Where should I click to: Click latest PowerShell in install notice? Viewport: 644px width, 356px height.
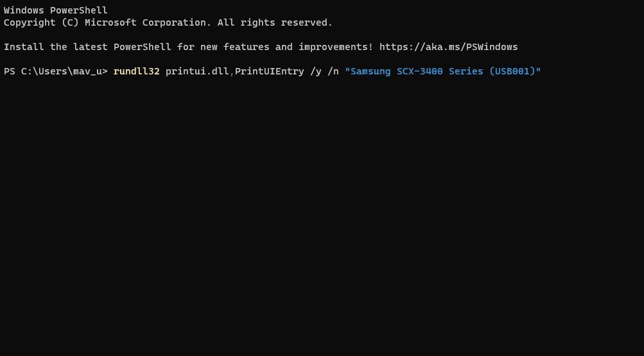click(122, 47)
